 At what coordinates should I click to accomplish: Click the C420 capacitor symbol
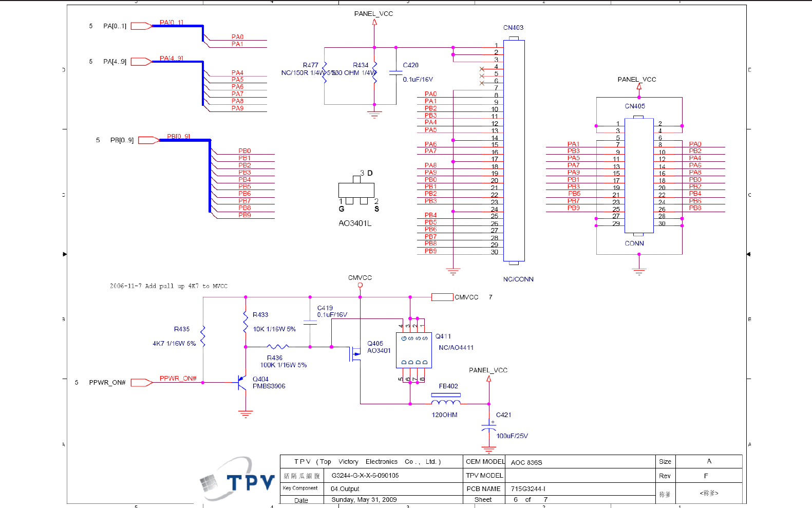[395, 72]
